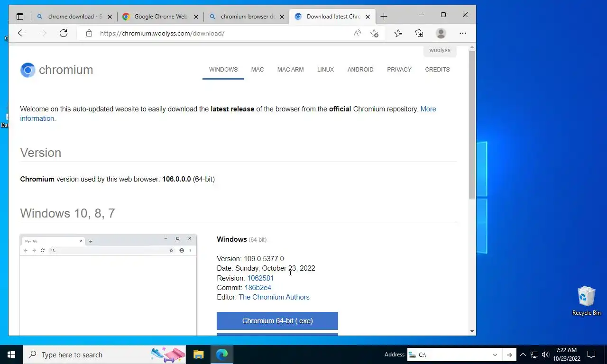Viewport: 607px width, 364px height.
Task: Close the Google Chrome Web tab
Action: [195, 17]
